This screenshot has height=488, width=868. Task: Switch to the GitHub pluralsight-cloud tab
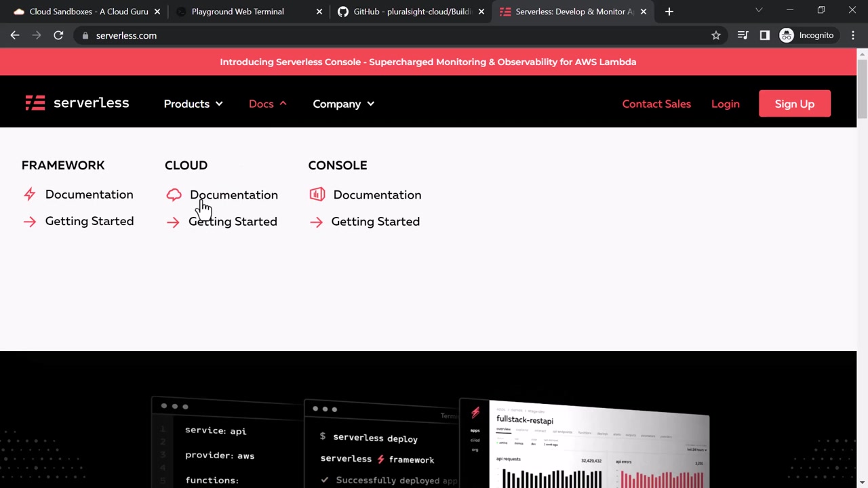(x=412, y=12)
